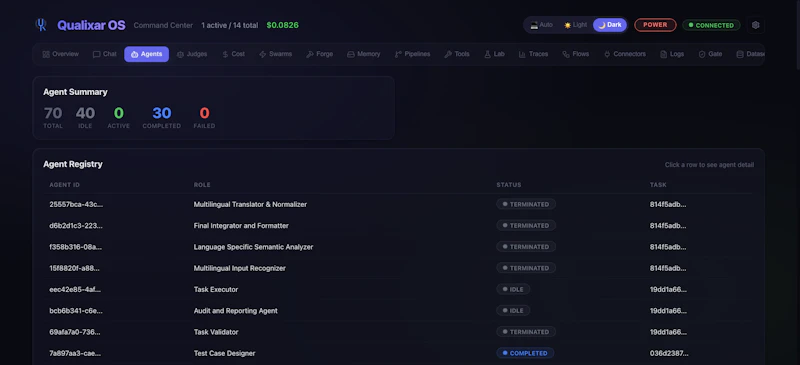
Task: Click the TASK column header
Action: [x=658, y=185]
